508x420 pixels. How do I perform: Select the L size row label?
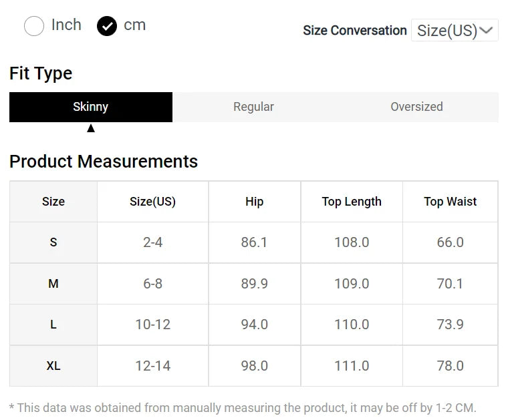tap(53, 325)
